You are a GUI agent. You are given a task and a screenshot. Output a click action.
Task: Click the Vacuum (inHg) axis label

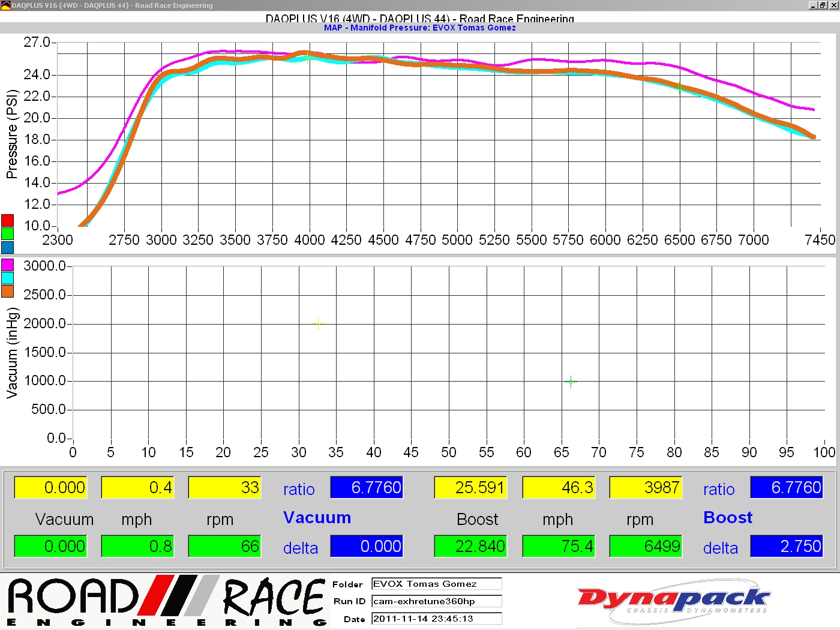(11, 353)
